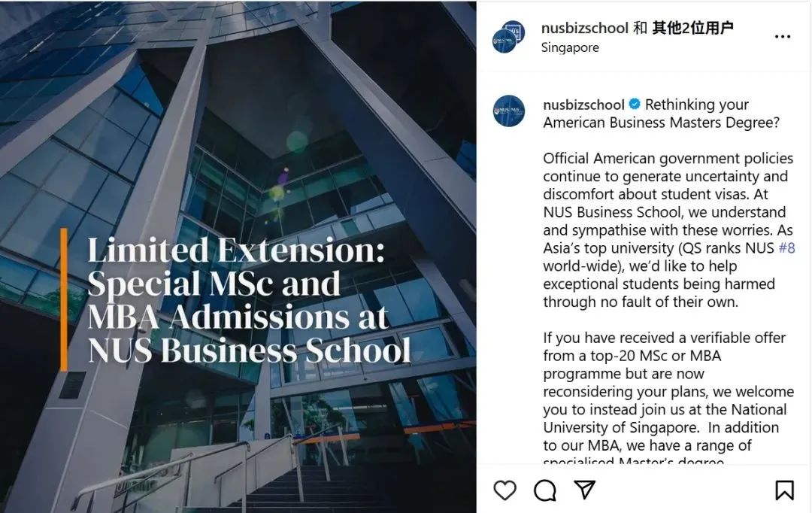Open the three-dot more options menu

pos(783,37)
